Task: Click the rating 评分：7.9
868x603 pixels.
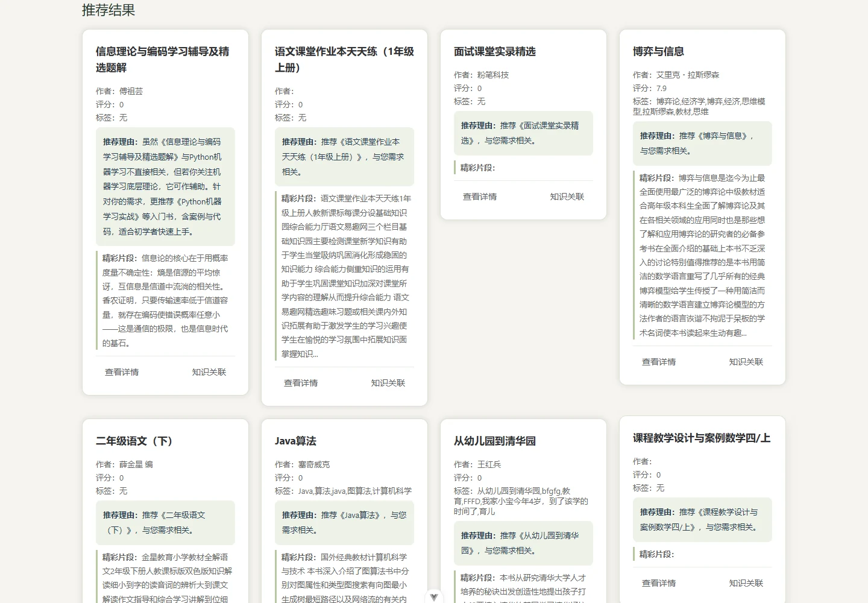Action: pos(650,88)
